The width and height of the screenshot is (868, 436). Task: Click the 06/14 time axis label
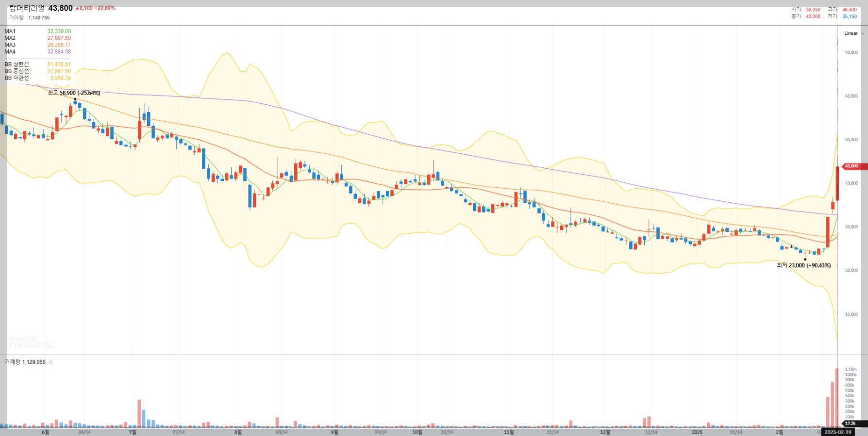tap(84, 432)
